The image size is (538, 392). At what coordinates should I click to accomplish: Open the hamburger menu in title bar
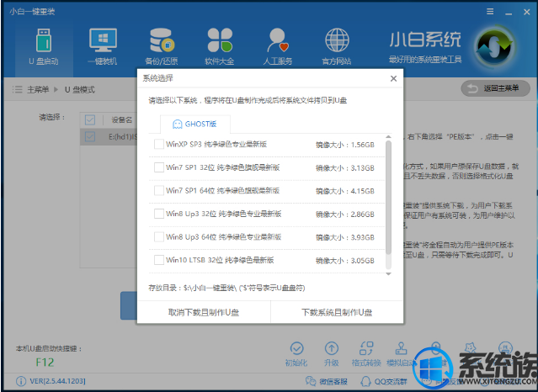490,12
